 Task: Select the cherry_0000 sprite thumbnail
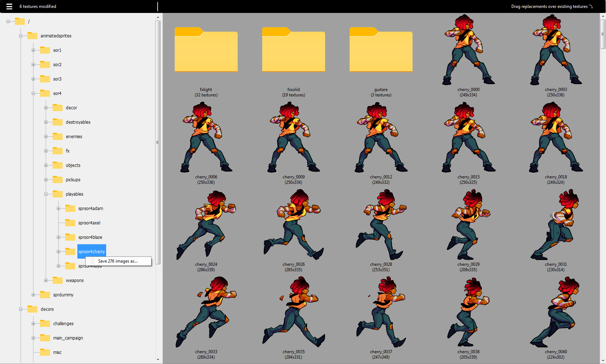(469, 50)
